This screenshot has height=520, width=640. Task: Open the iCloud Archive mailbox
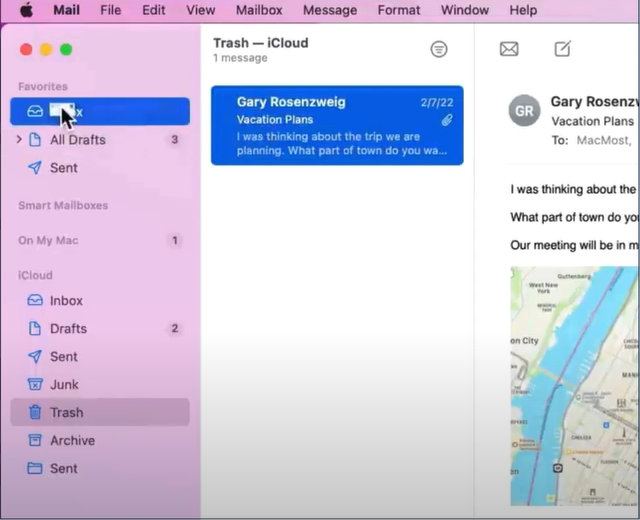(100, 440)
